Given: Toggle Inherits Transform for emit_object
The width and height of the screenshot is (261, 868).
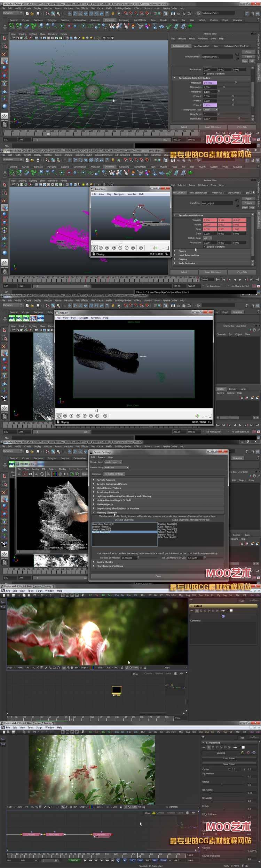Looking at the screenshot, I should 205,247.
